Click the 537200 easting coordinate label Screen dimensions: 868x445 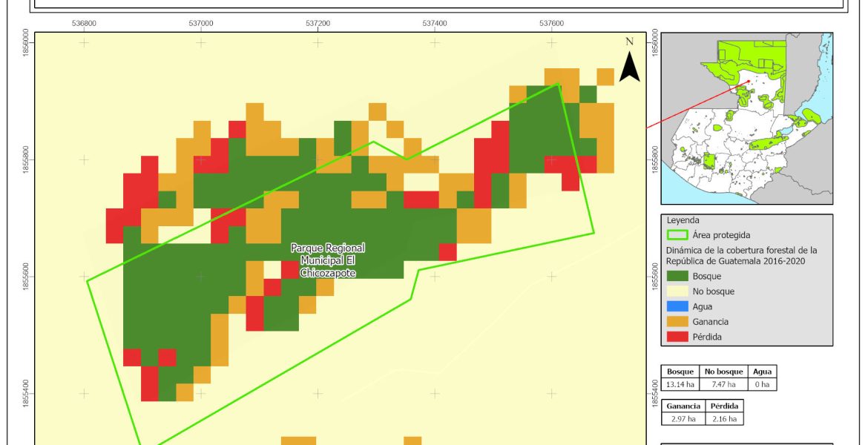coord(318,23)
